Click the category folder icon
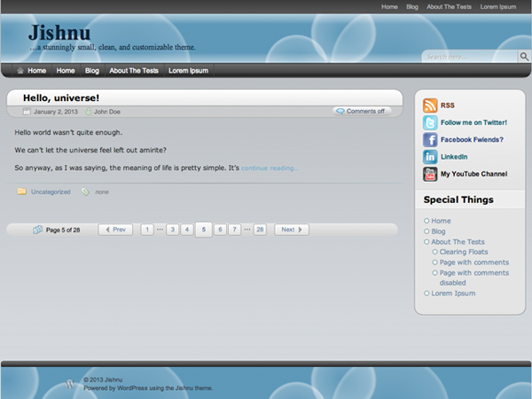 tap(21, 192)
